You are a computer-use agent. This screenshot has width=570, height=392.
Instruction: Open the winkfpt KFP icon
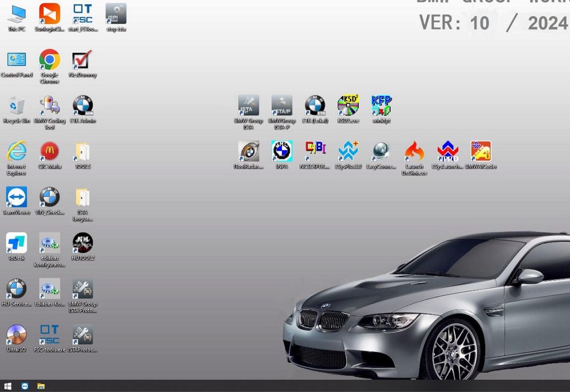tap(381, 109)
